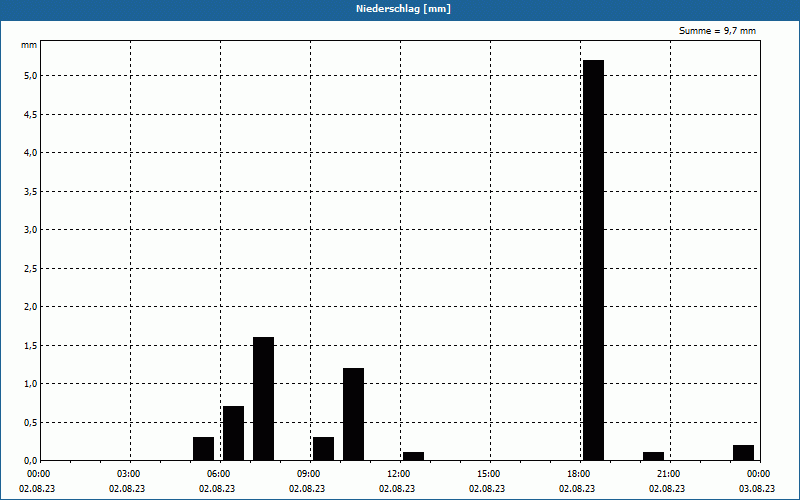Click the 0,0 y-axis value
This screenshot has width=800, height=500.
point(30,461)
